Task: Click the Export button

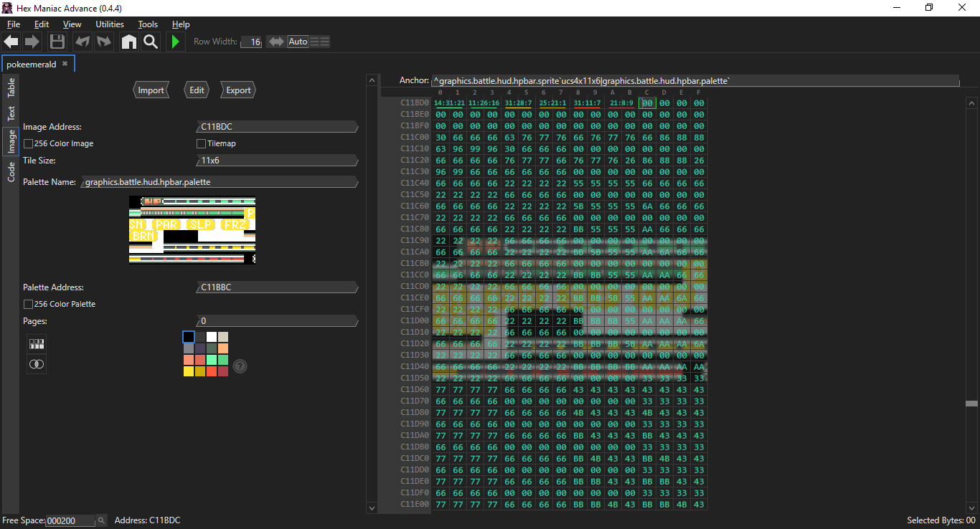Action: [x=238, y=90]
